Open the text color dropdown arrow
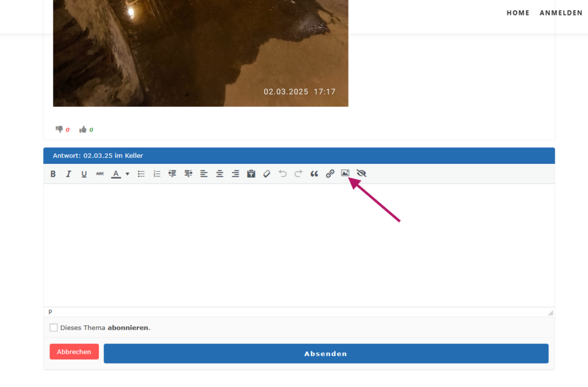 pos(127,174)
